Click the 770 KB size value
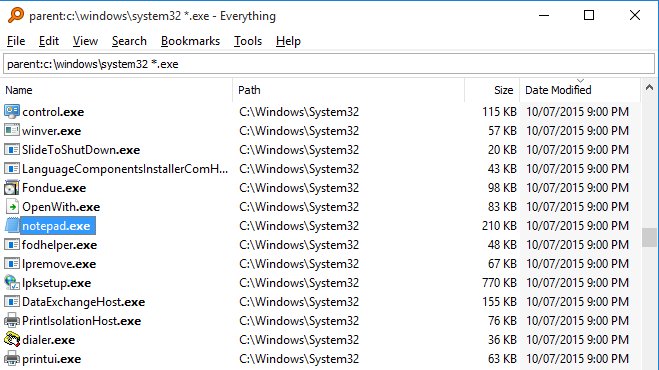This screenshot has height=370, width=659. pyautogui.click(x=499, y=283)
